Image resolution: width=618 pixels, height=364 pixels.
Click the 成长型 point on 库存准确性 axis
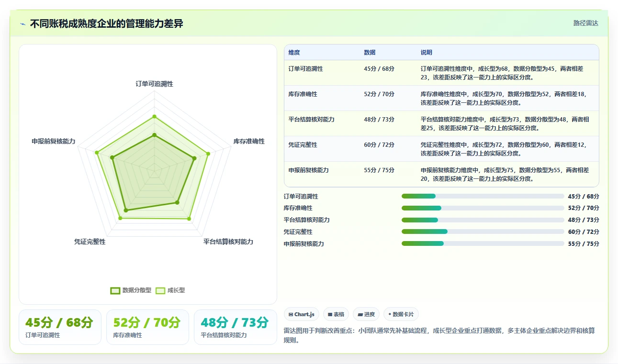208,154
